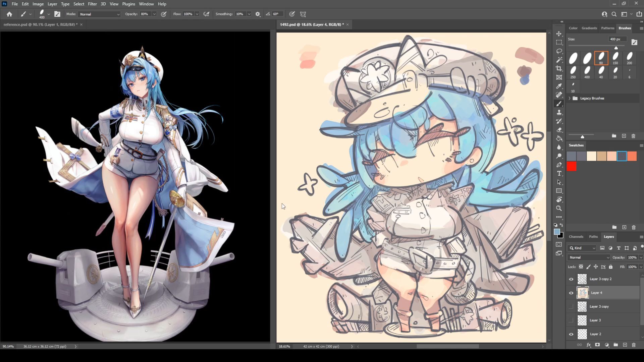Click the Home icon in options bar
Image resolution: width=644 pixels, height=362 pixels.
tap(9, 14)
